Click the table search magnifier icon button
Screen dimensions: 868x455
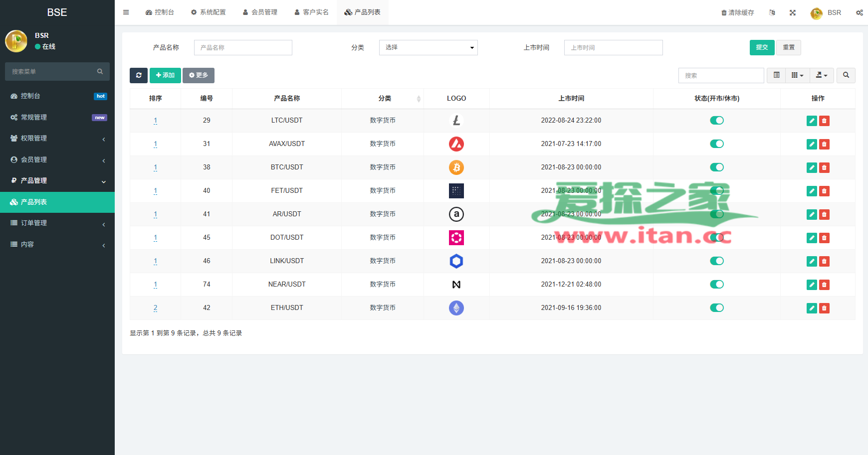[x=846, y=75]
